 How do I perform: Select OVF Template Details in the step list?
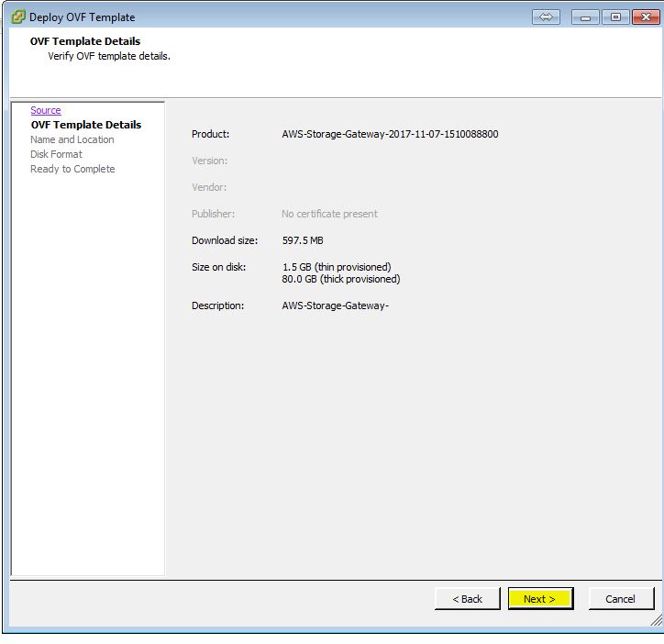tap(85, 125)
